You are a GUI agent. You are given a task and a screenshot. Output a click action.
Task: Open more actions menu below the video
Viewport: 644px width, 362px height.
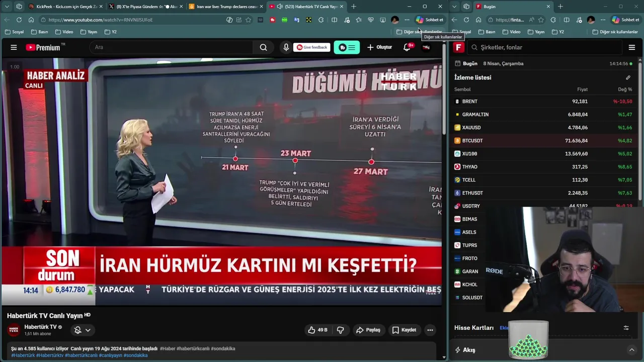(x=430, y=330)
